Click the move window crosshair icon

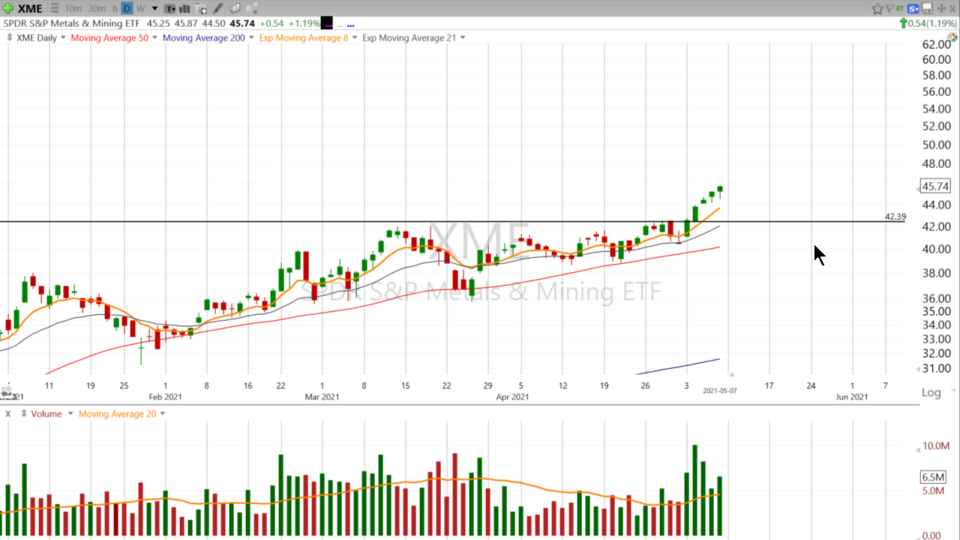pyautogui.click(x=942, y=9)
